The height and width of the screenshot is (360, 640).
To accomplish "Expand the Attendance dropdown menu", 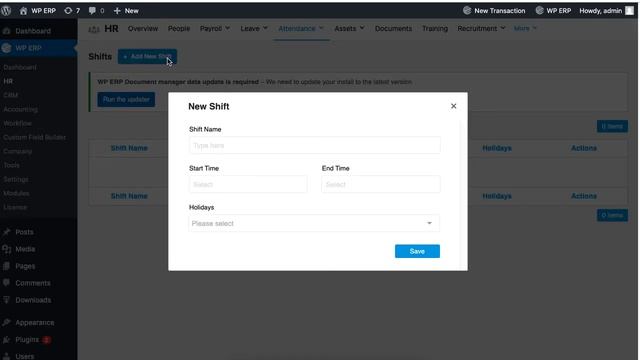I will [301, 29].
